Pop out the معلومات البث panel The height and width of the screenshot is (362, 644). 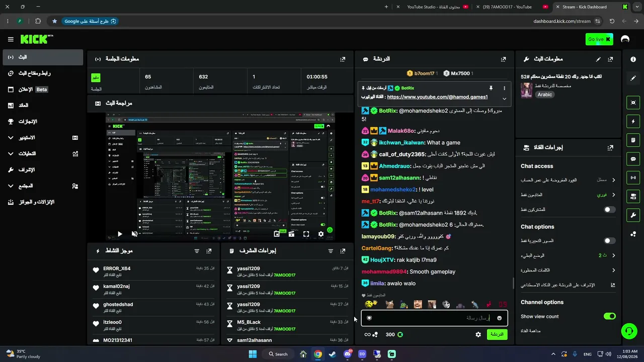pos(610,59)
